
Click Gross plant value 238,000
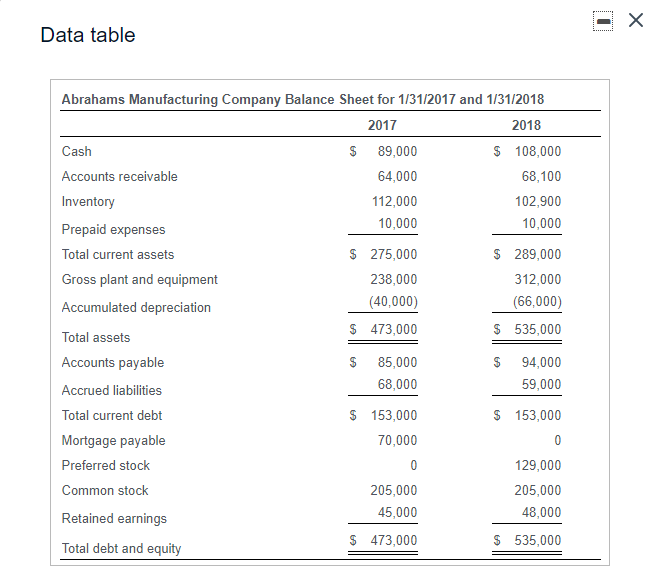tap(394, 279)
